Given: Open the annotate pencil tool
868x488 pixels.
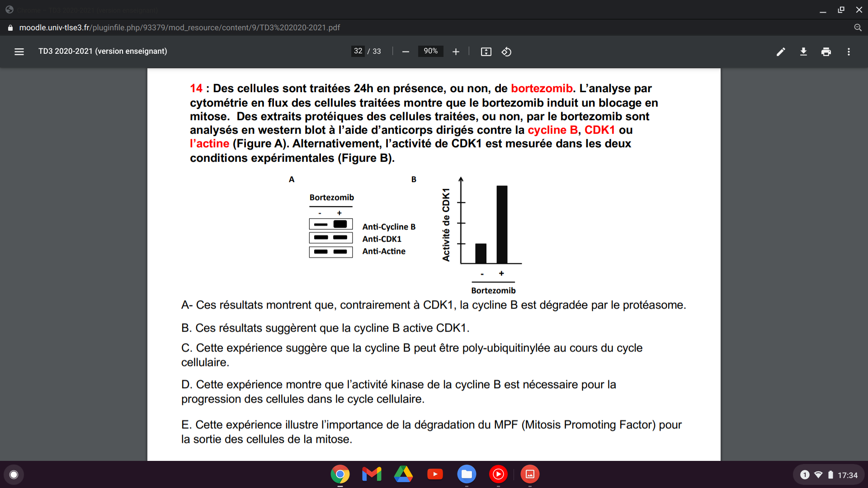Looking at the screenshot, I should [781, 52].
